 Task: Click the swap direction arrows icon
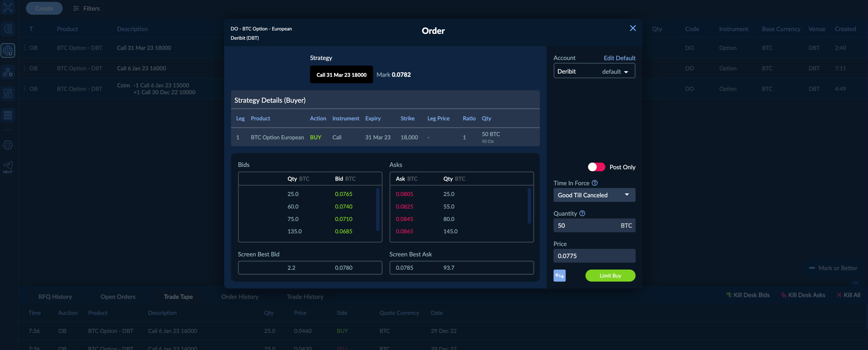pos(559,276)
